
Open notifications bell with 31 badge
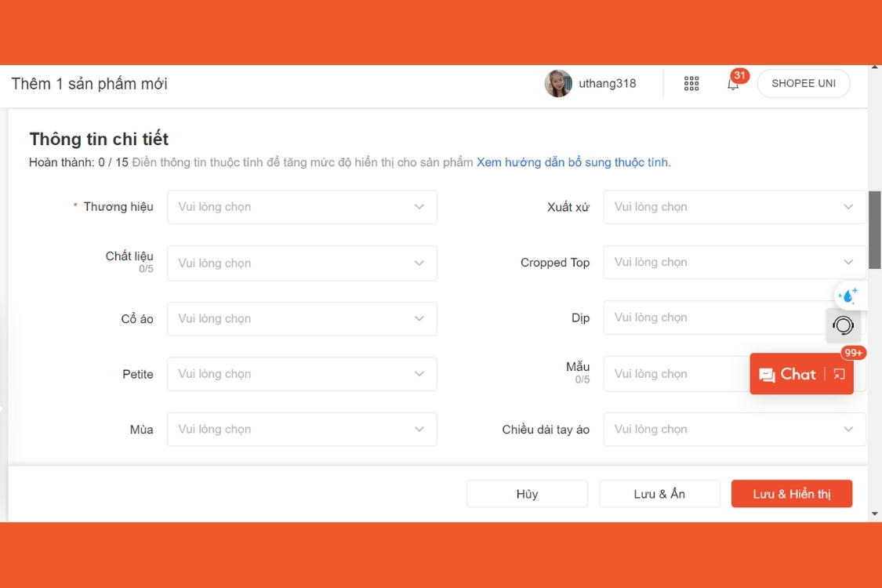[733, 85]
